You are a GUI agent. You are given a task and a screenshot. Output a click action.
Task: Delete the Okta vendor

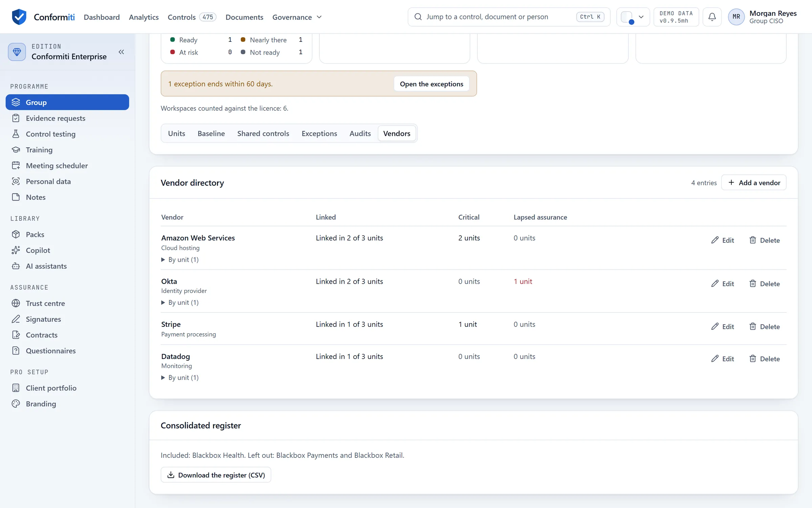[x=765, y=283]
